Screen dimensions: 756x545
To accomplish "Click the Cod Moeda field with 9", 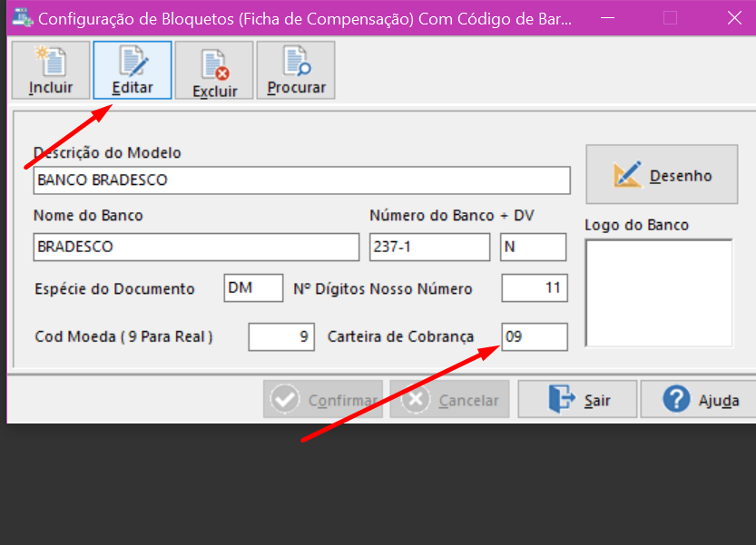I will click(x=281, y=336).
